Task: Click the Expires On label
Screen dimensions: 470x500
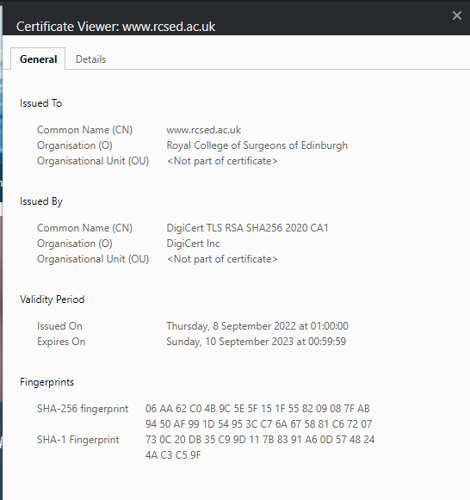Action: (x=61, y=342)
